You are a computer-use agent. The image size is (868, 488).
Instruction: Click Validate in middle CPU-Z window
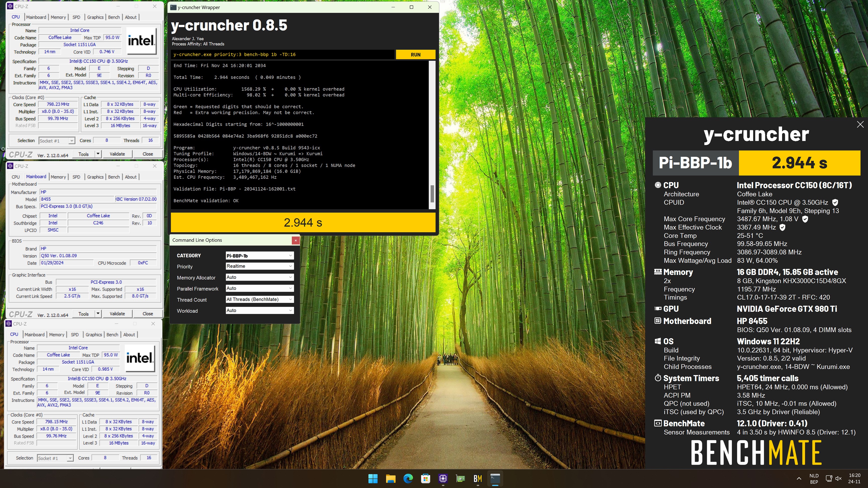pyautogui.click(x=117, y=314)
